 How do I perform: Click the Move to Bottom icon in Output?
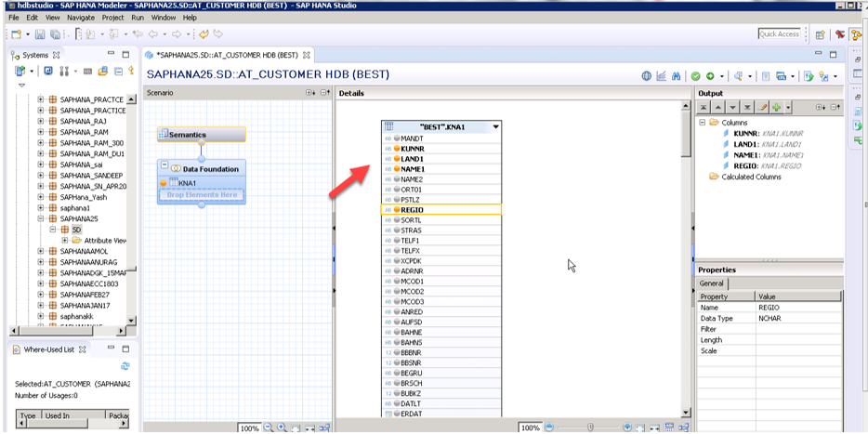747,108
